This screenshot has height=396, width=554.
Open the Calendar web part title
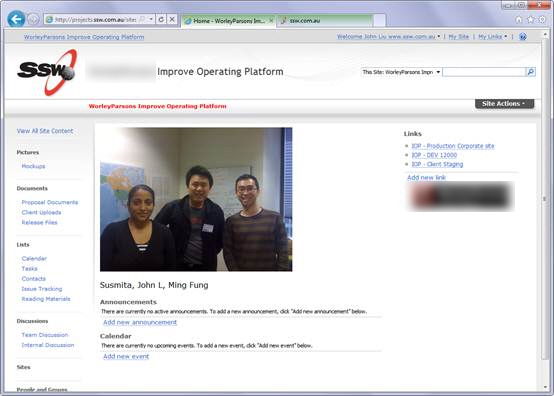click(116, 336)
